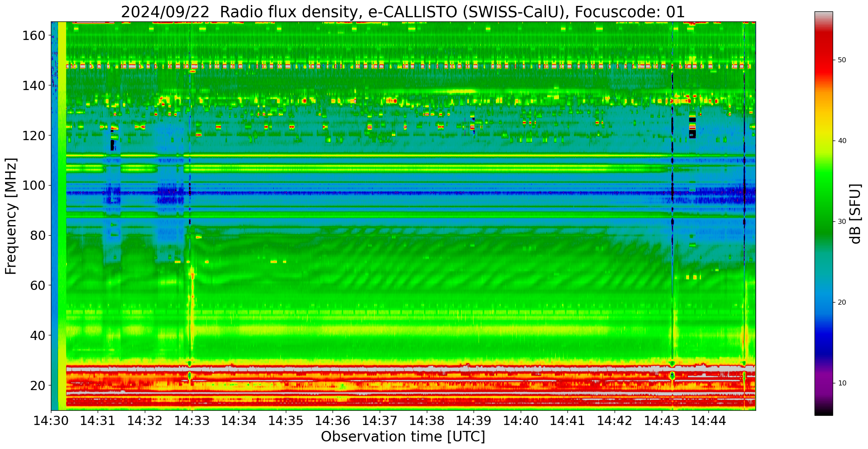868x449 pixels.
Task: Click the colorbar 40 tick label
Action: click(842, 141)
